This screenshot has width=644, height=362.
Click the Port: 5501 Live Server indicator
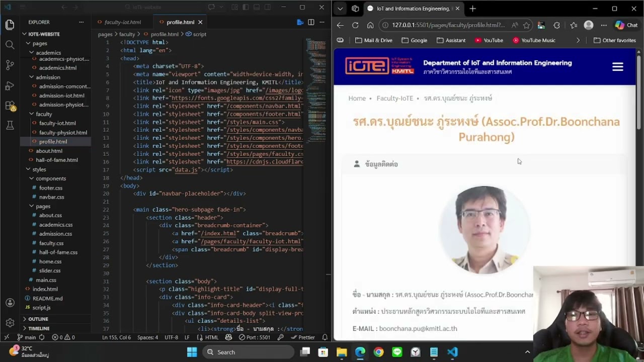tap(255, 337)
